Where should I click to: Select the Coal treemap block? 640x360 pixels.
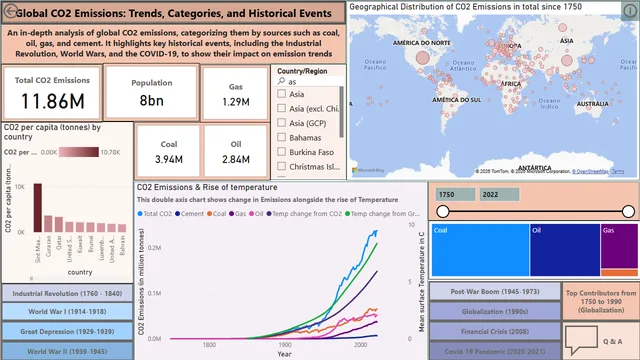point(480,250)
